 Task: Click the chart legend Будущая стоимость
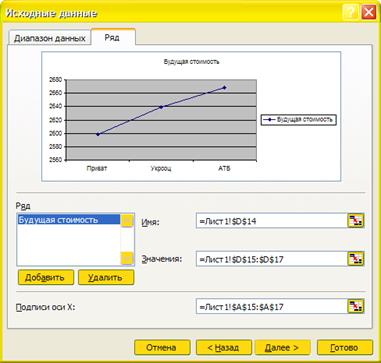[299, 120]
